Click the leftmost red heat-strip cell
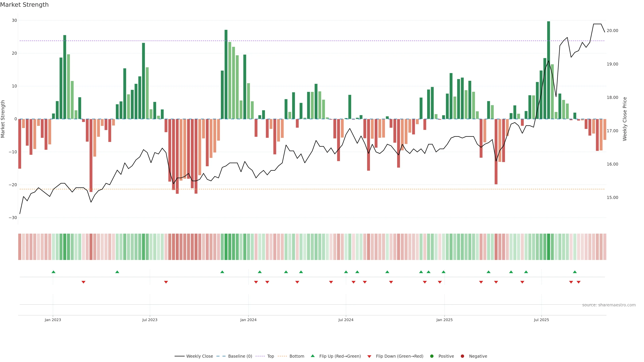The width and height of the screenshot is (644, 362). pyautogui.click(x=20, y=247)
